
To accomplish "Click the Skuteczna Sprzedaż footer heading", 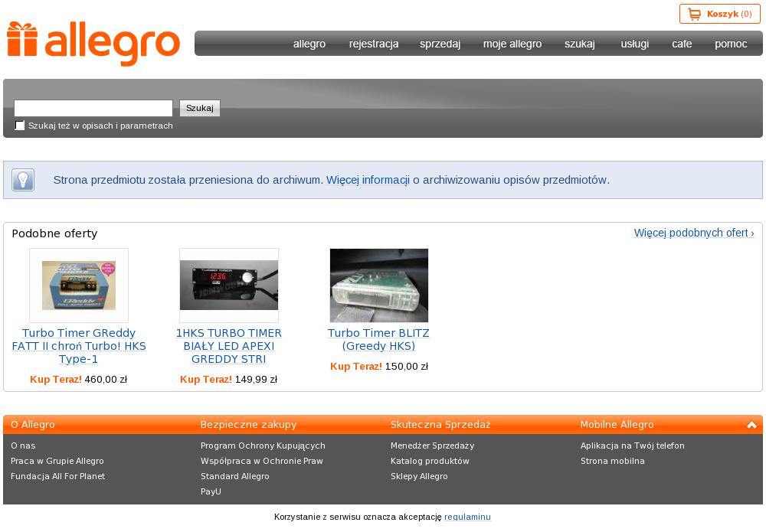I will tap(440, 425).
